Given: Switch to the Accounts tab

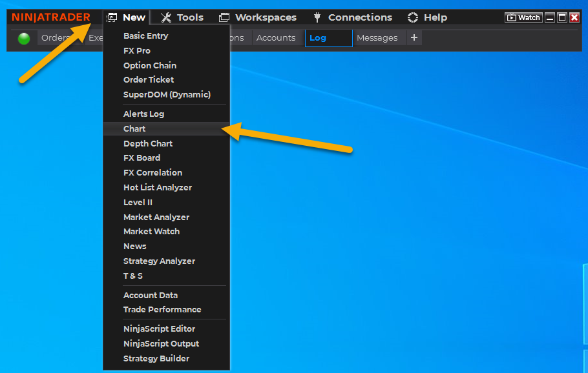Looking at the screenshot, I should (x=276, y=38).
